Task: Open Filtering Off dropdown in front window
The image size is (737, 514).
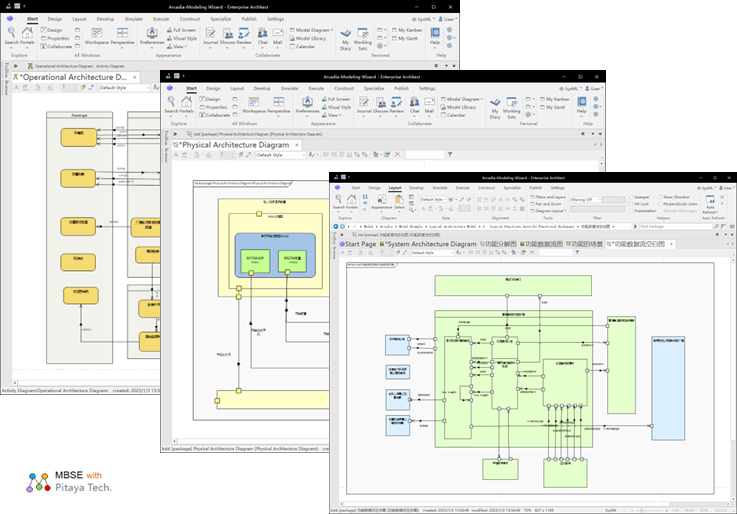Action: click(x=586, y=200)
